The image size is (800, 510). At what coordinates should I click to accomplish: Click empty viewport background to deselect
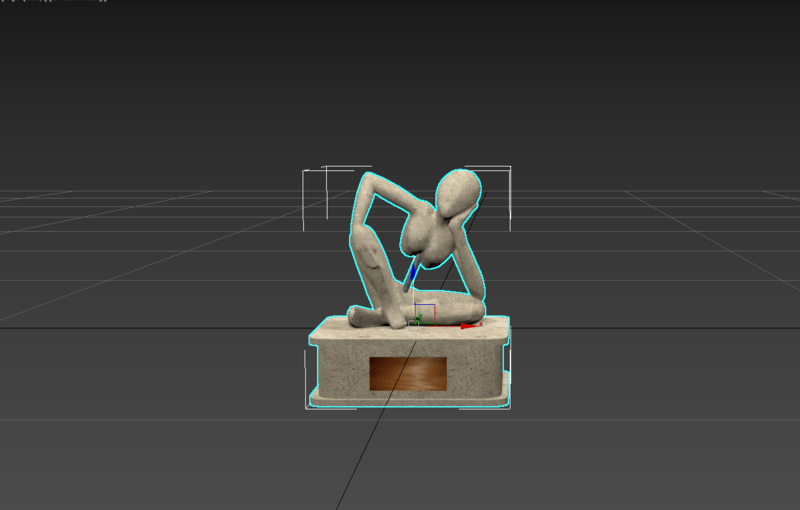pyautogui.click(x=150, y=100)
